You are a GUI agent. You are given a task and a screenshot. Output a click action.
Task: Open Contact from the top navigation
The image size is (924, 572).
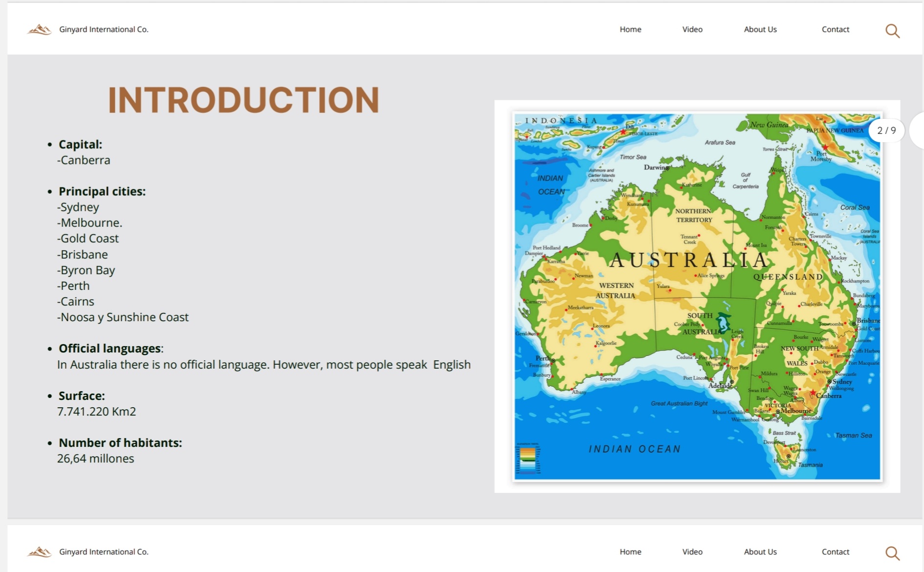click(835, 29)
